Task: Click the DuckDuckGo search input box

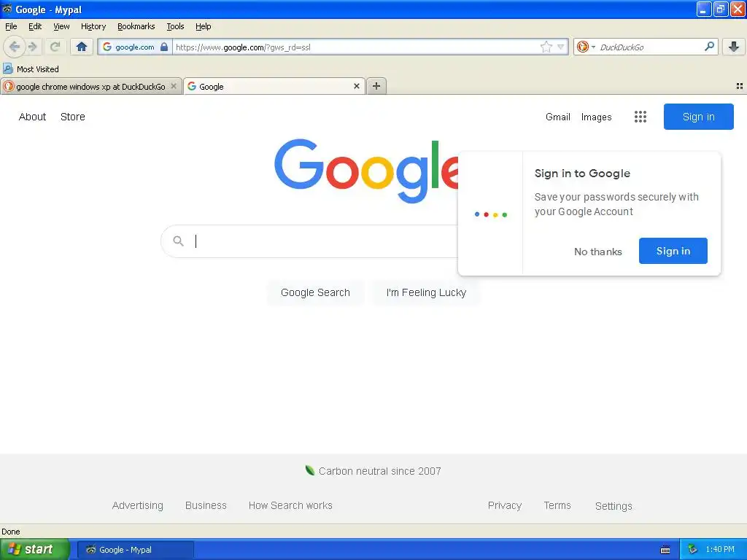Action: pos(649,47)
